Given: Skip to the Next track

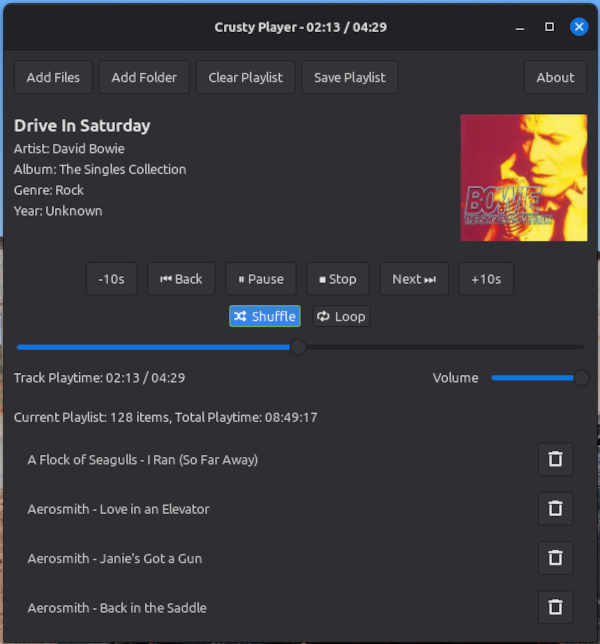Looking at the screenshot, I should point(414,279).
